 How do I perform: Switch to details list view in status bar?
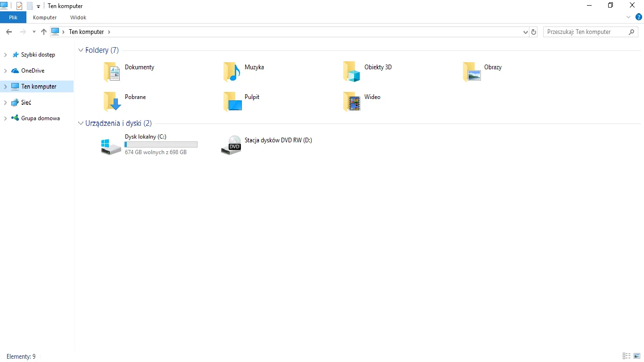627,356
